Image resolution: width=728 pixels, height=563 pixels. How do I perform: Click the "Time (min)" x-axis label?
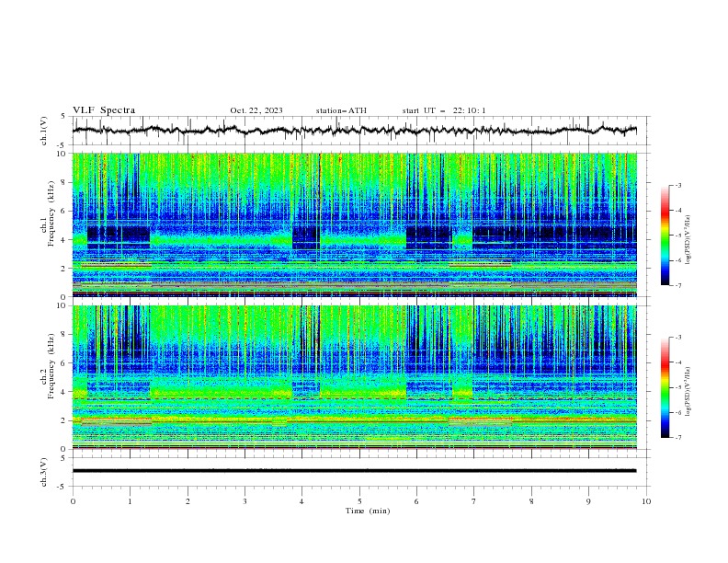(368, 511)
